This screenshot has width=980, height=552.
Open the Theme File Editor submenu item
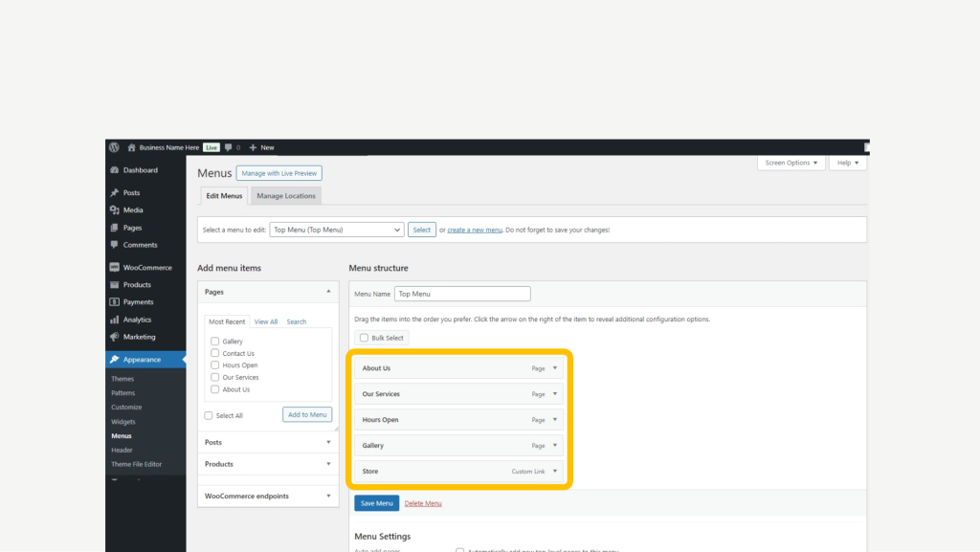pyautogui.click(x=136, y=464)
